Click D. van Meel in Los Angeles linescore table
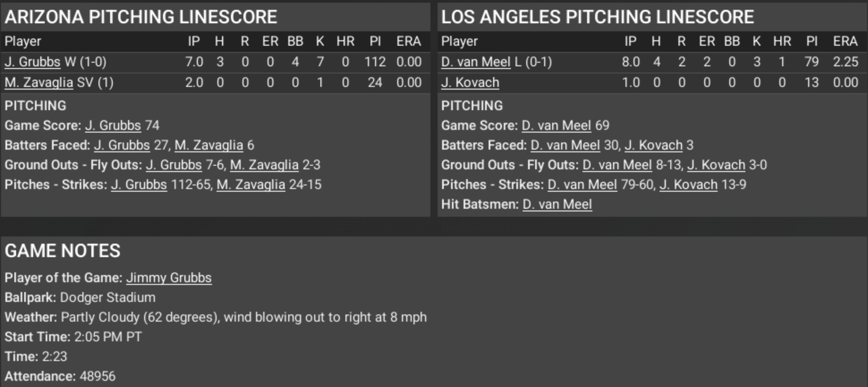The width and height of the screenshot is (868, 387). (x=476, y=62)
